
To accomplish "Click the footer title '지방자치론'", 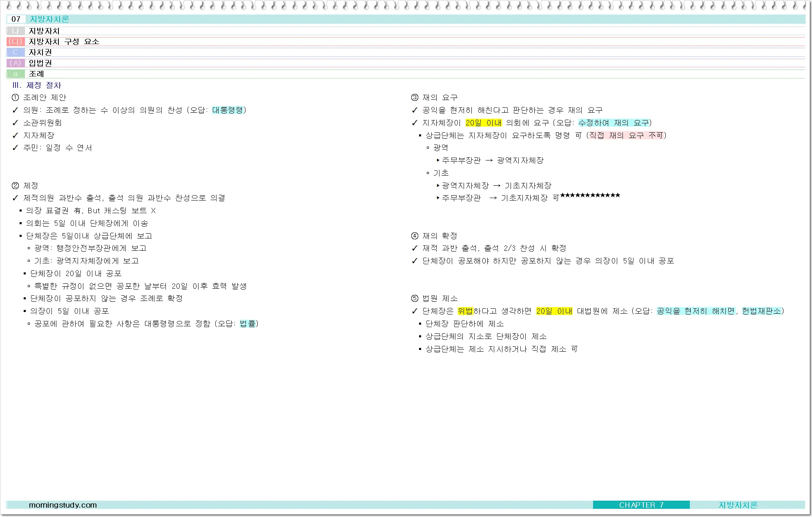I will (738, 505).
